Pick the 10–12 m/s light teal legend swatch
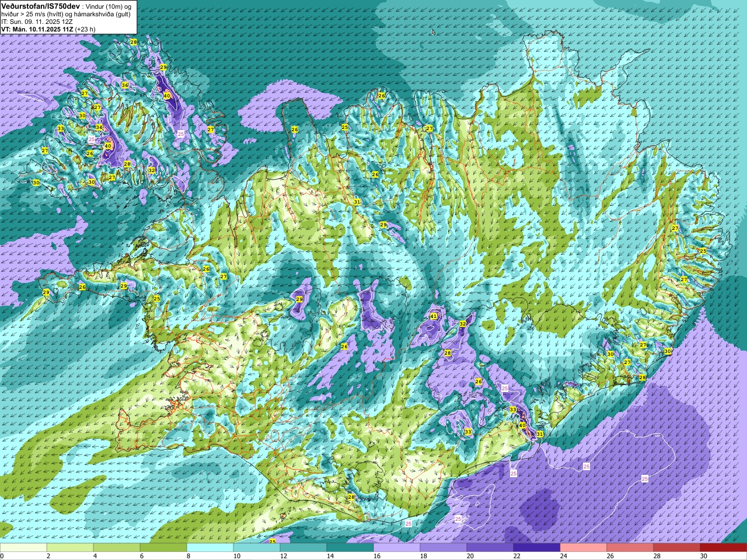 click(257, 548)
